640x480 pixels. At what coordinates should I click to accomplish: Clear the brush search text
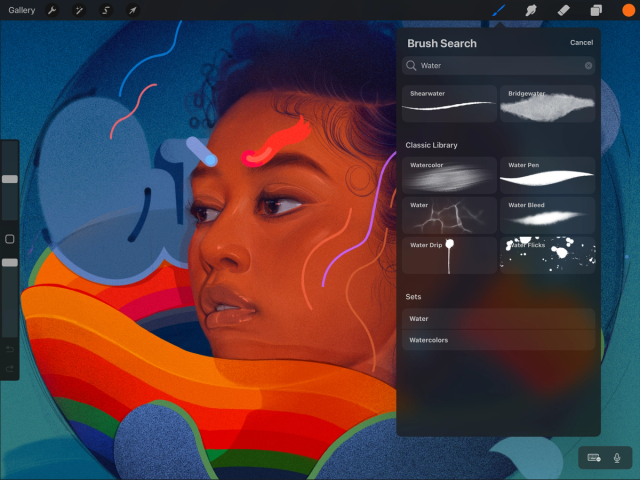point(588,66)
